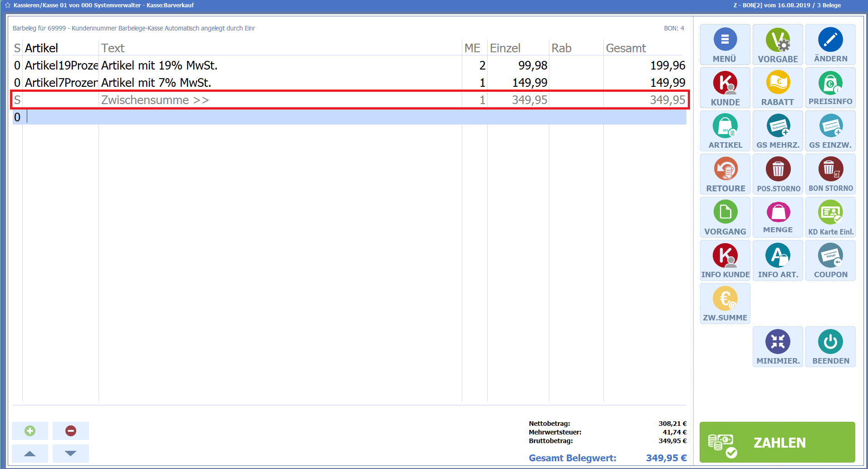
Task: Add a row with green plus button
Action: pos(30,431)
